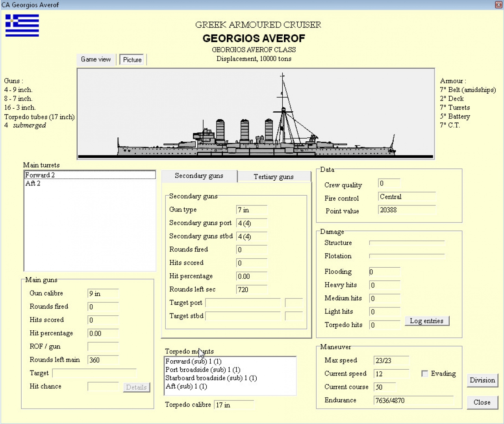This screenshot has height=424, width=504.
Task: Click the Details button for hit chance
Action: pyautogui.click(x=136, y=387)
